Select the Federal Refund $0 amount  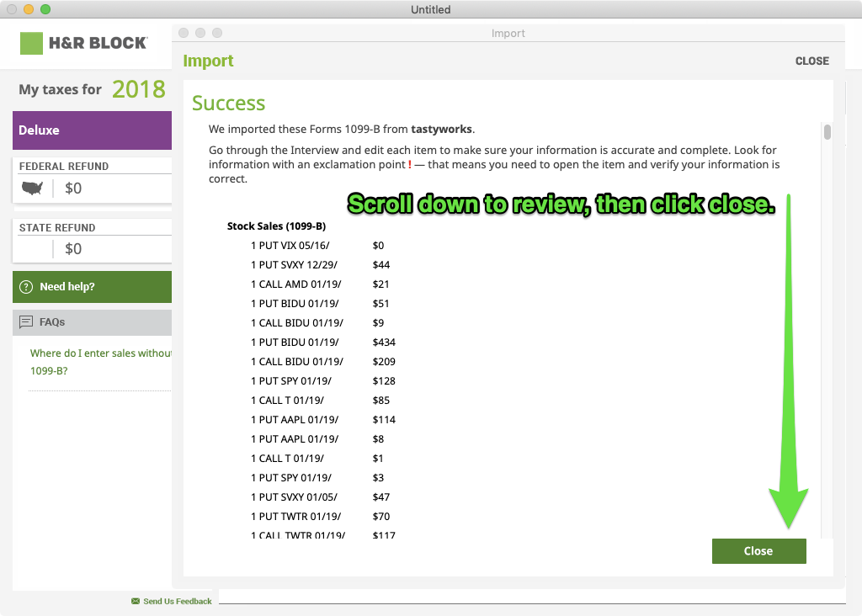pos(73,189)
